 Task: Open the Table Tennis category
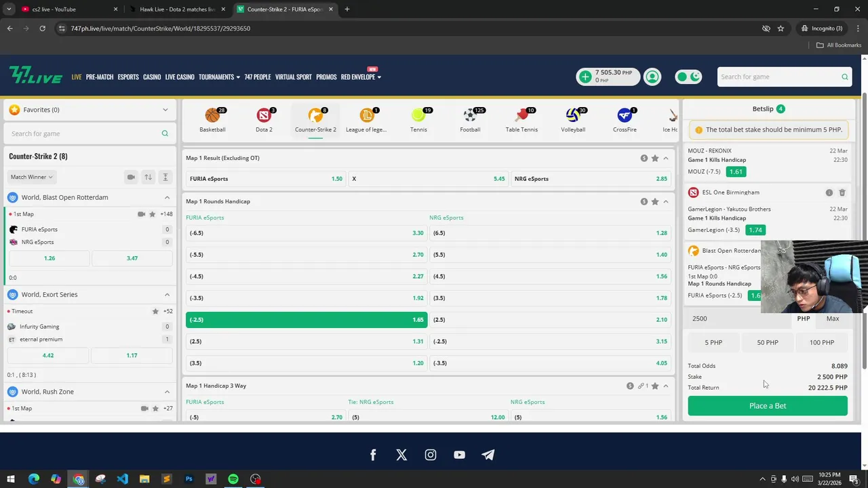[521, 120]
